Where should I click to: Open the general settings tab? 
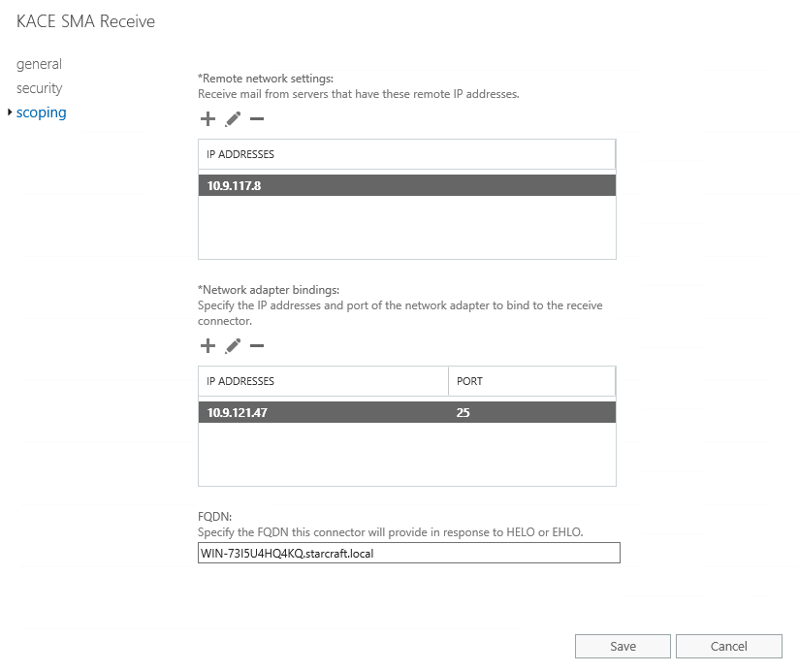pyautogui.click(x=39, y=64)
